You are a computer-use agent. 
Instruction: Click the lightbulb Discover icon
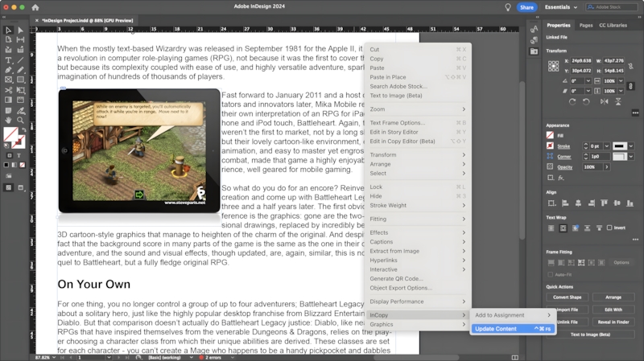(508, 7)
